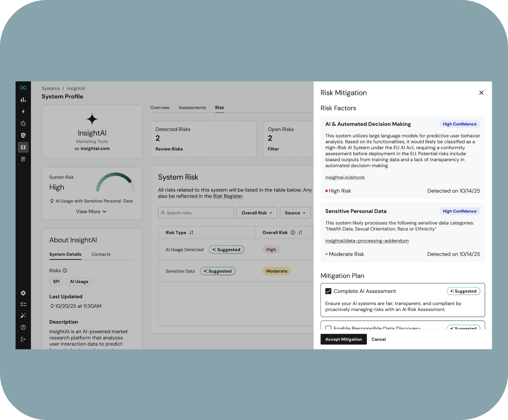Switch to the Contacts tab
508x420 pixels.
click(101, 254)
